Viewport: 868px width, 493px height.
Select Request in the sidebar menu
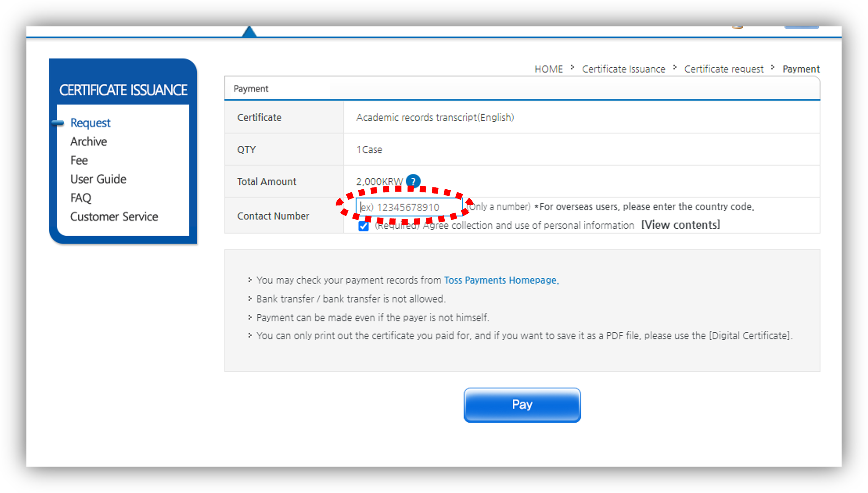(x=90, y=123)
